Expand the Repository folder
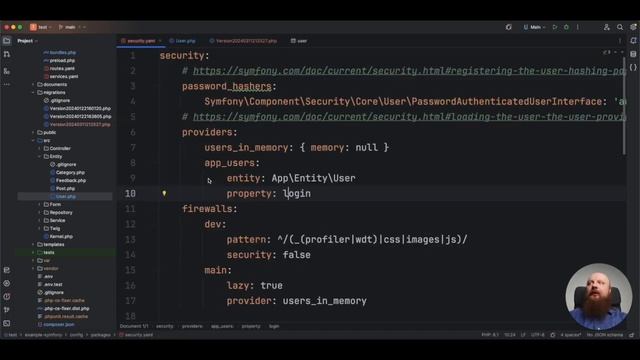 (40, 213)
